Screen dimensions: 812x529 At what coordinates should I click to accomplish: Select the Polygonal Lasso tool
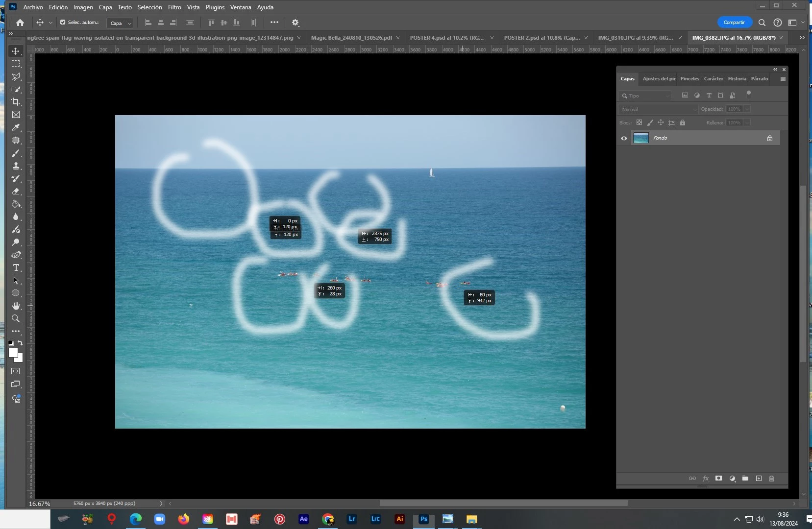[16, 77]
